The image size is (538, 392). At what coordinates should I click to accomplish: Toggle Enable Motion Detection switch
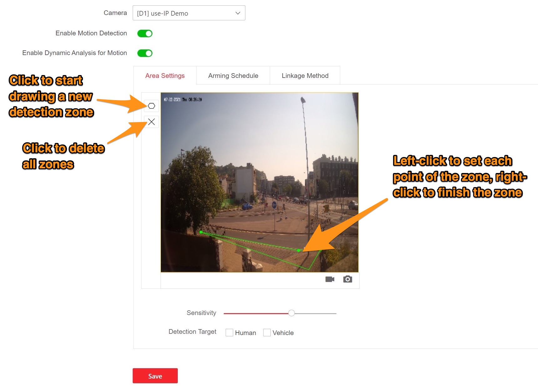click(x=145, y=33)
